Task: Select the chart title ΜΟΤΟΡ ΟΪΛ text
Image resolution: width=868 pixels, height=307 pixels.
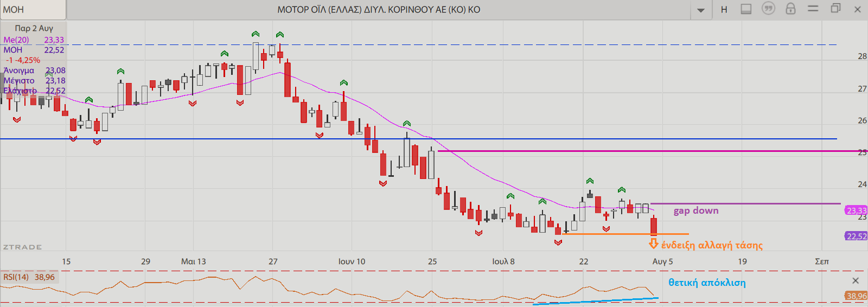Action: [379, 10]
